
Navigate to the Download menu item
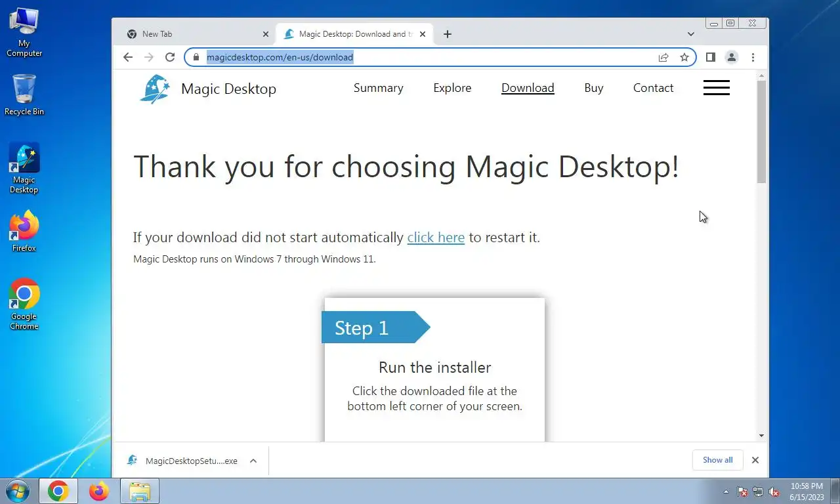pyautogui.click(x=528, y=88)
